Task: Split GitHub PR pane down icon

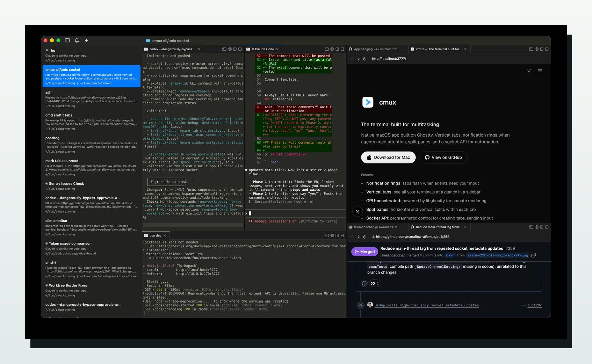Action: [x=547, y=227]
